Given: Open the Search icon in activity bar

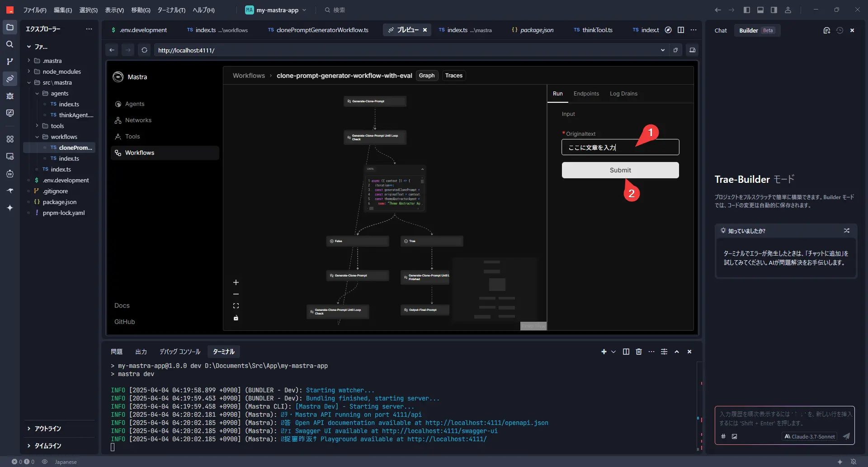Looking at the screenshot, I should click(9, 44).
